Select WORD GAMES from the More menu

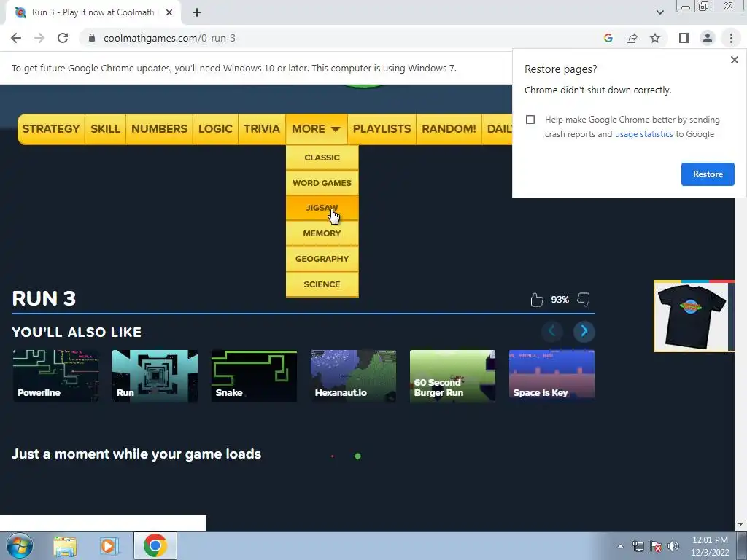322,183
